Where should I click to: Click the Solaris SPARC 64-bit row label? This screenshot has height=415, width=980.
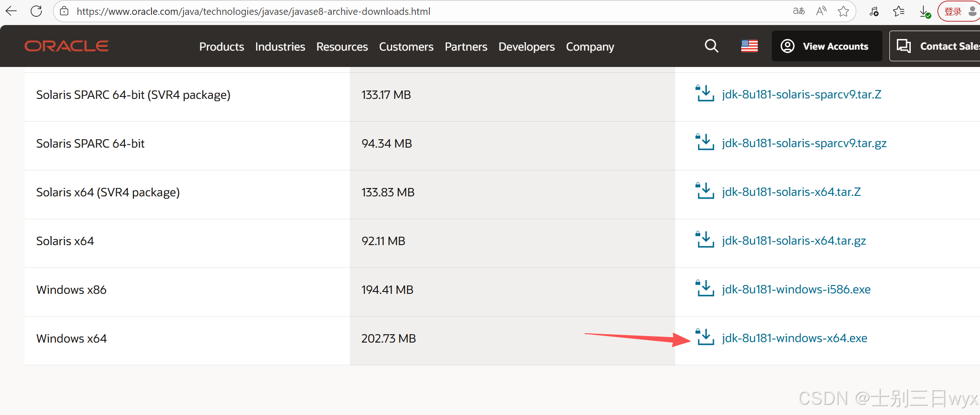click(91, 143)
